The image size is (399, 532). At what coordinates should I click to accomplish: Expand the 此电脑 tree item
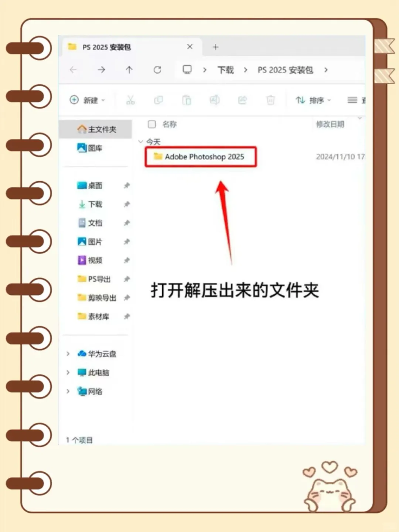68,372
